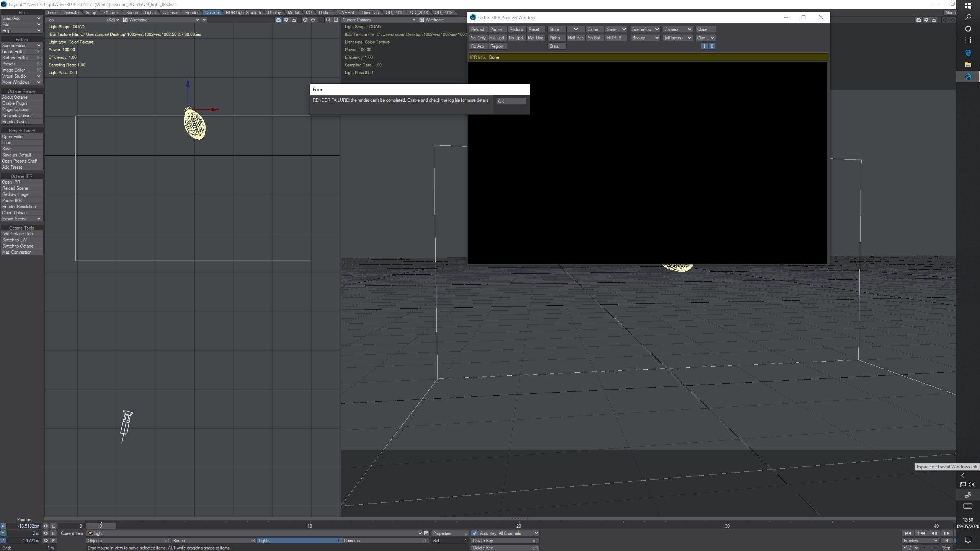Image resolution: width=980 pixels, height=551 pixels.
Task: Toggle the Auto Key checkbox
Action: (x=474, y=533)
